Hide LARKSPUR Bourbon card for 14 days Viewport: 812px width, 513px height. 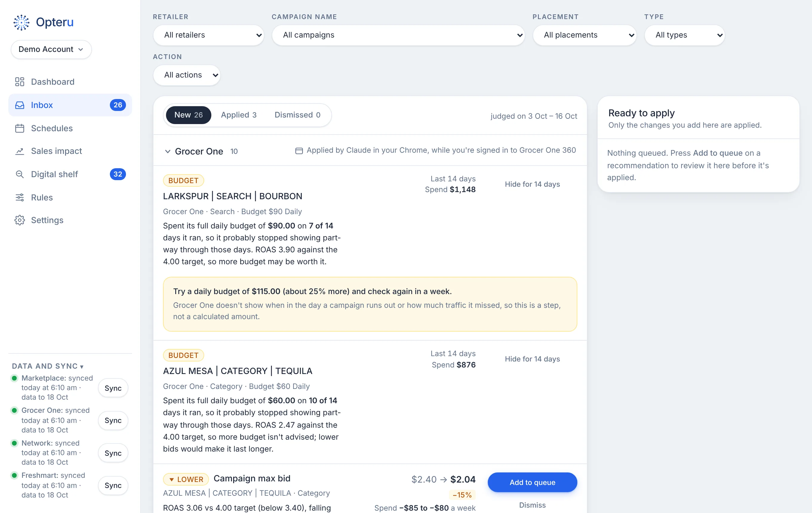pyautogui.click(x=532, y=184)
